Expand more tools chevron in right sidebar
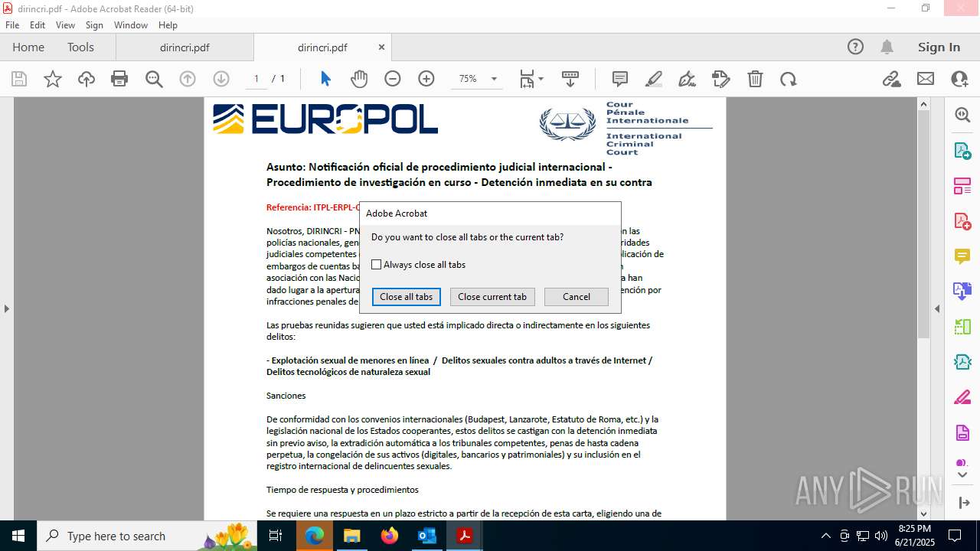Screen dimensions: 980x551 962,475
